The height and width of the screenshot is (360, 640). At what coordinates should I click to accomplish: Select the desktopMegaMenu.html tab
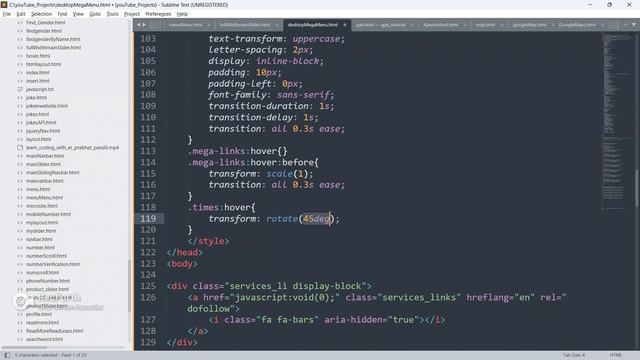pyautogui.click(x=313, y=25)
